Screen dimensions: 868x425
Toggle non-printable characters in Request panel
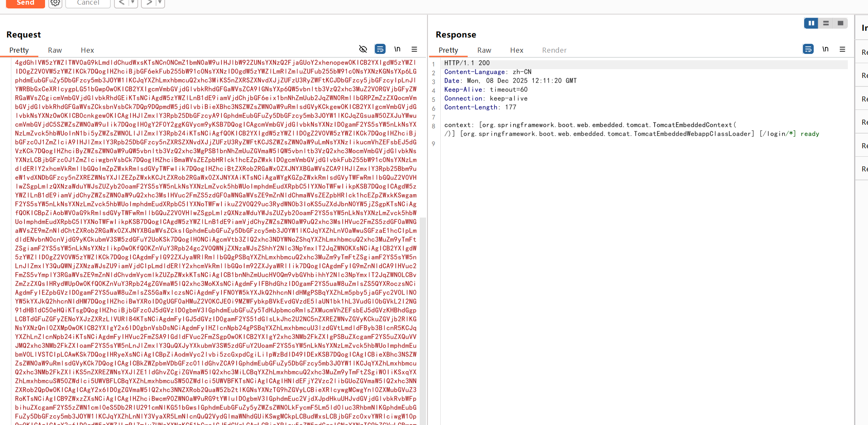(x=397, y=49)
